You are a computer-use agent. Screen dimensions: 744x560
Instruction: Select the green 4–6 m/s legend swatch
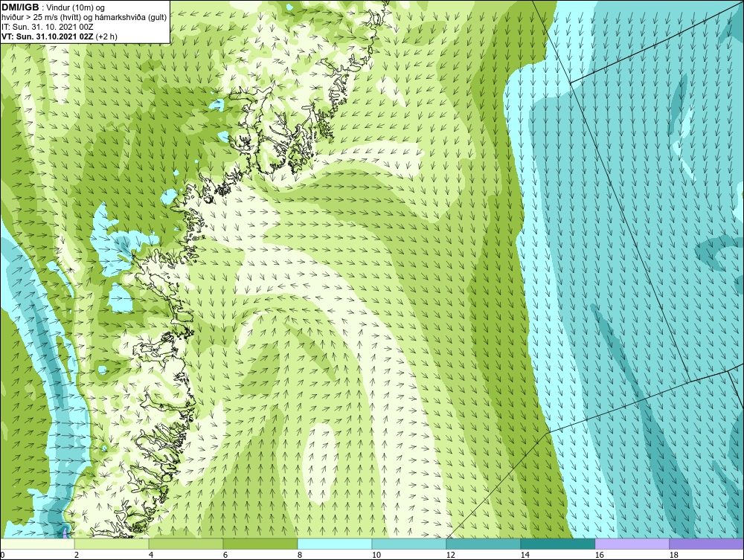[x=186, y=544]
